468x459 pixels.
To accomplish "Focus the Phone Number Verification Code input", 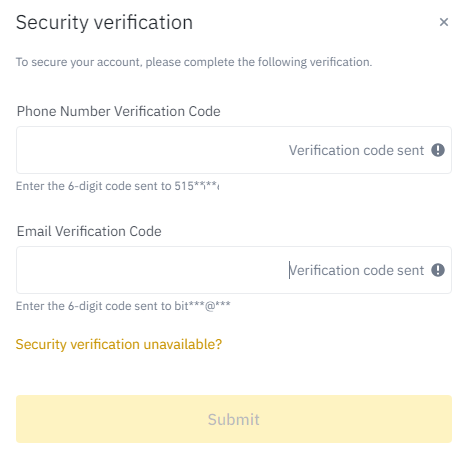I will click(x=234, y=150).
